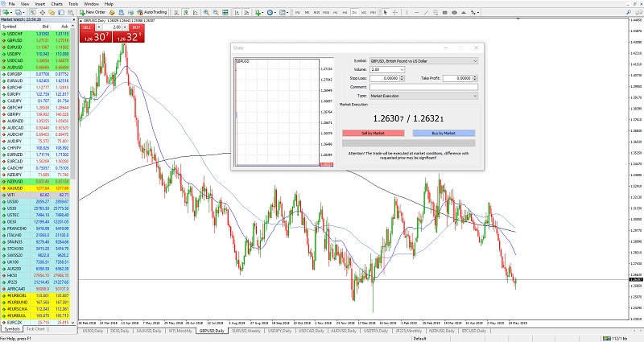
Task: Zoom out on the chart
Action: tap(216, 12)
